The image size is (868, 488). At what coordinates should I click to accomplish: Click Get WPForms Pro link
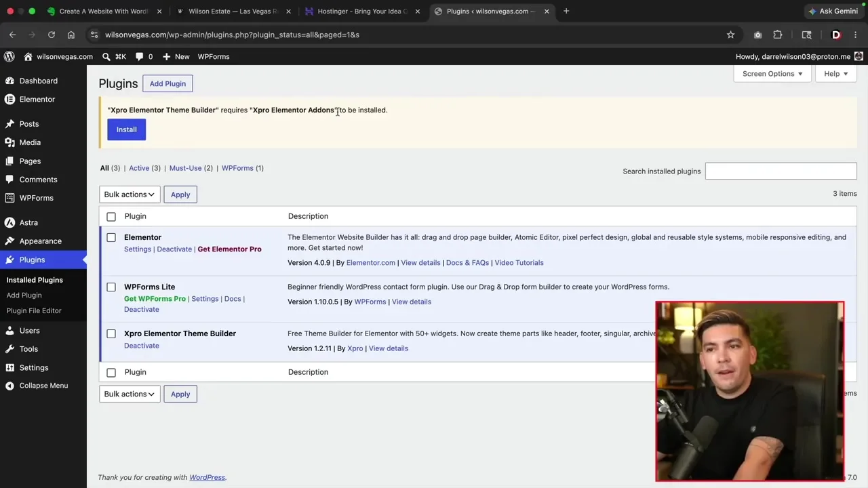[x=155, y=299]
